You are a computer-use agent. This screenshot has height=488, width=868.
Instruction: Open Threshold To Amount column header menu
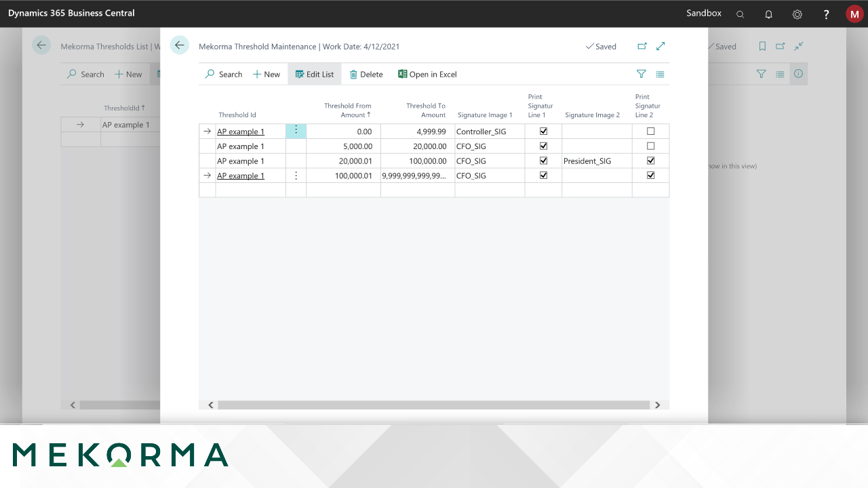(426, 110)
